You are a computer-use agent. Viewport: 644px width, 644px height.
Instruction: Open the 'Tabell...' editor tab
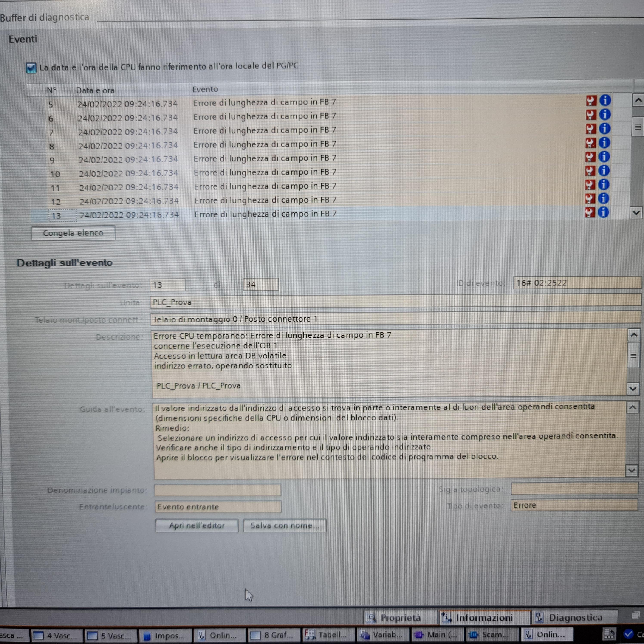click(x=328, y=635)
